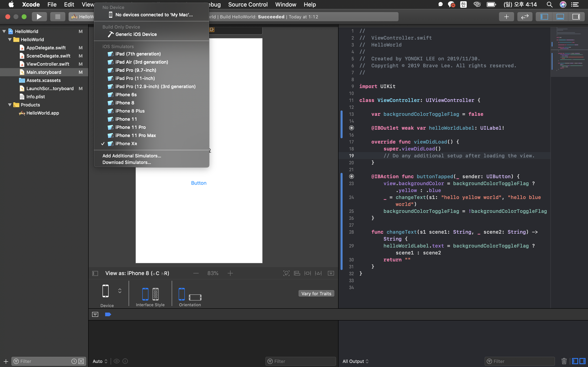The height and width of the screenshot is (367, 588).
Task: Toggle the Inspectors panel on right
Action: click(576, 17)
